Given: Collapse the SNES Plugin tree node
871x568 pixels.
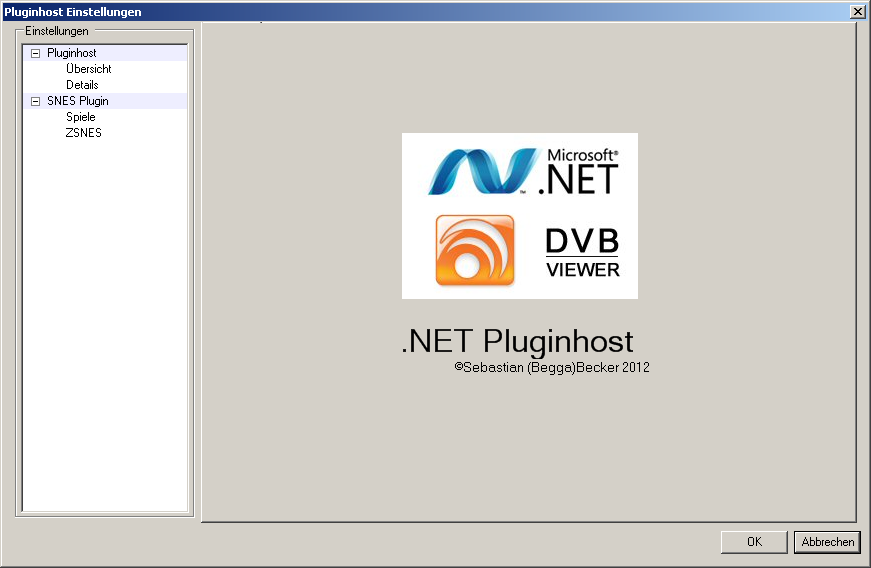Looking at the screenshot, I should [36, 101].
